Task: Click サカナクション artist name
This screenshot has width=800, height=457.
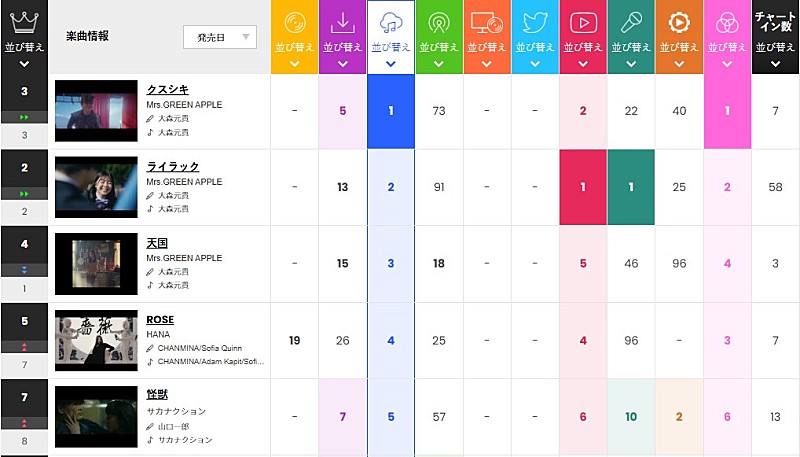Action: 176,411
